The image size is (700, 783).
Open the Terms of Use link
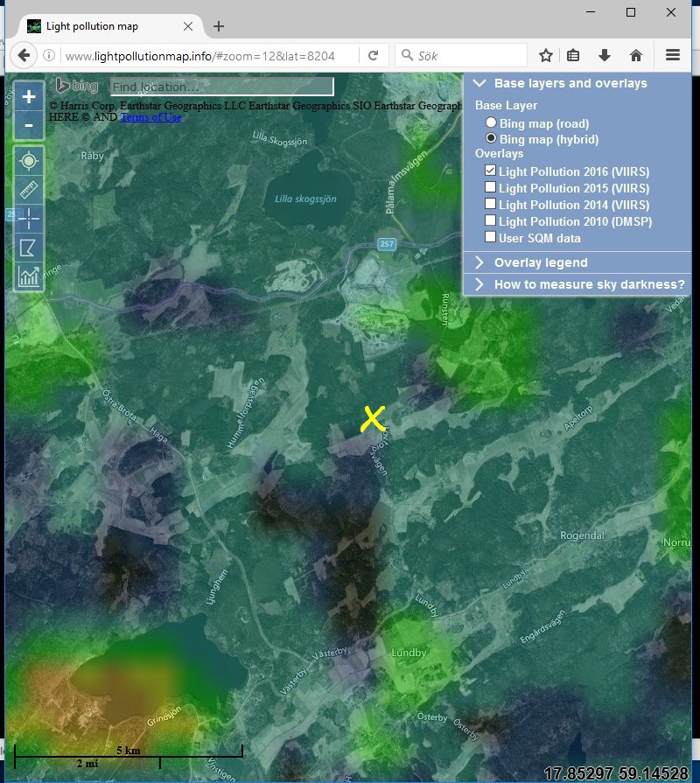(x=150, y=117)
